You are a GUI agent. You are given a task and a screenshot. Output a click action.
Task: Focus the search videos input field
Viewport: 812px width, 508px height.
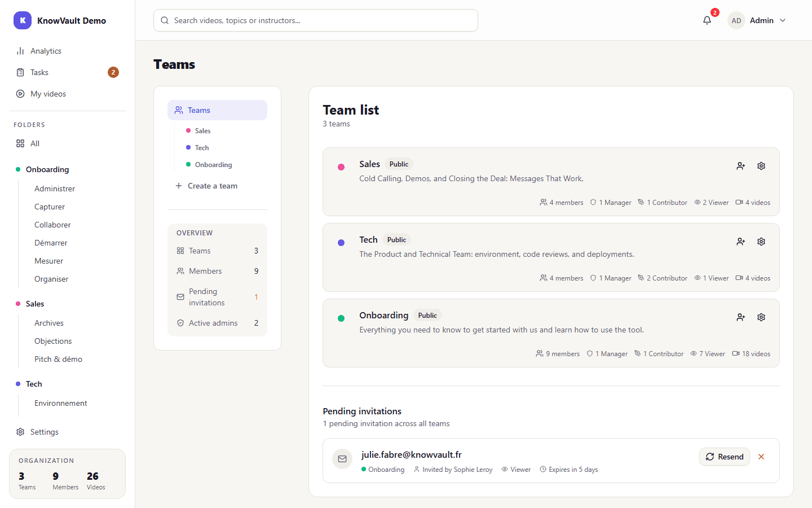[316, 20]
